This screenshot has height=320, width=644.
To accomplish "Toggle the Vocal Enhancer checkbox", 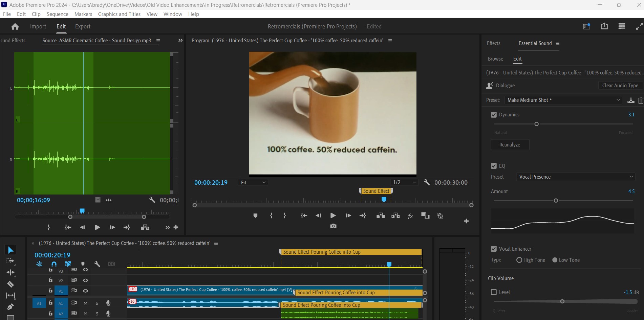I will point(494,249).
